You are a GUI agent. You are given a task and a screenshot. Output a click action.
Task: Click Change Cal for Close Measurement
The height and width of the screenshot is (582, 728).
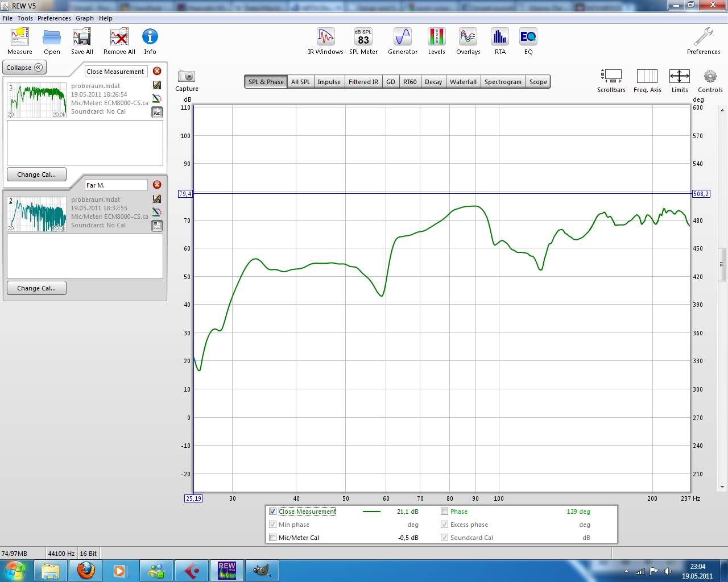[36, 174]
